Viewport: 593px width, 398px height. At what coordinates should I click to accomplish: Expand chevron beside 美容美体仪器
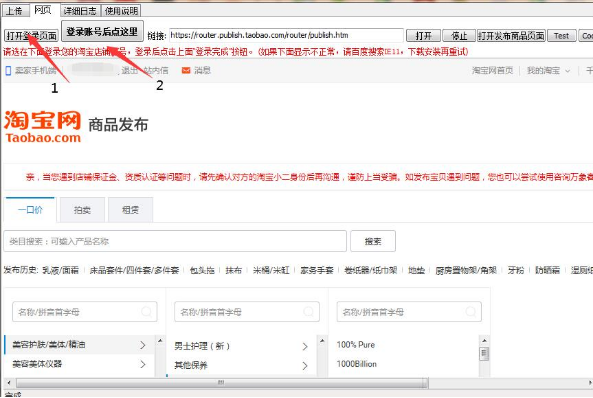(143, 364)
